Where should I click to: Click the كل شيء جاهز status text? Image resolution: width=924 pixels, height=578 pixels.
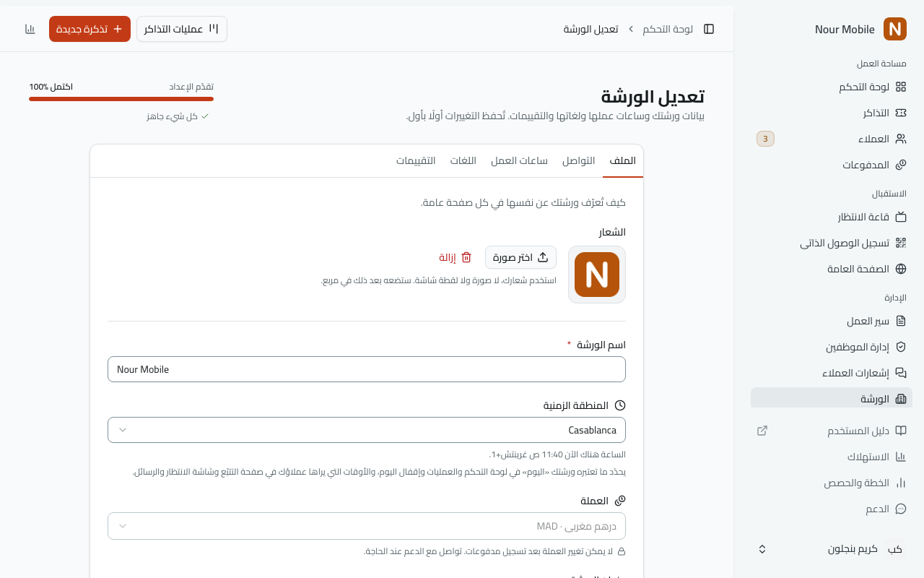[x=178, y=116]
